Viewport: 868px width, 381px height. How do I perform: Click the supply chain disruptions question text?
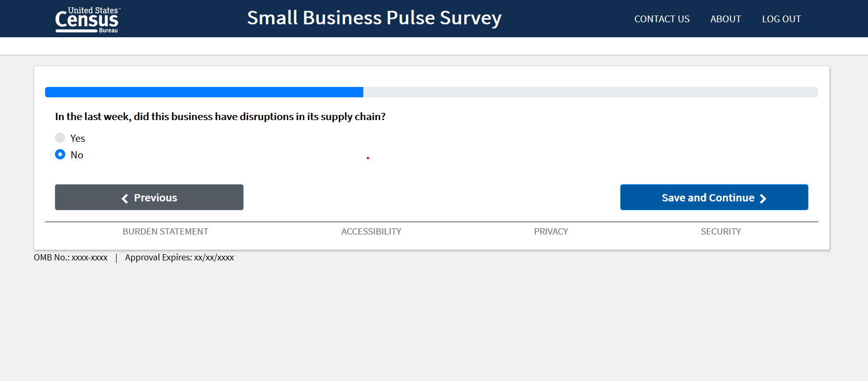click(x=220, y=116)
